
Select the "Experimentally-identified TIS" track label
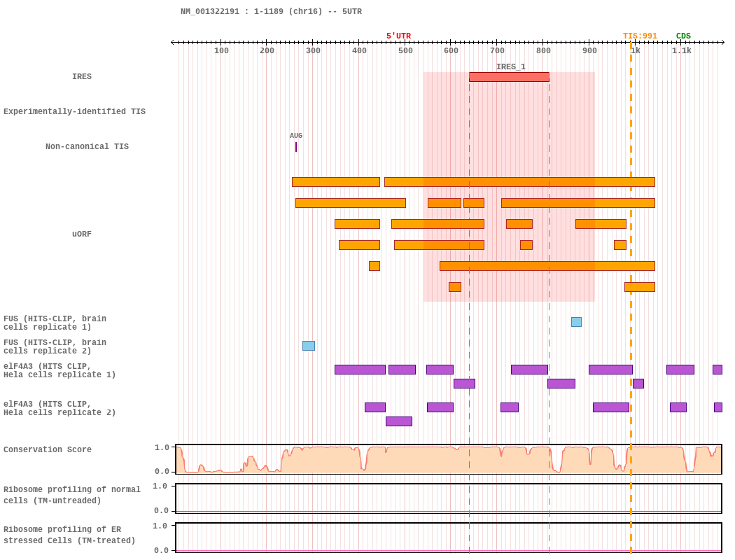(x=74, y=111)
